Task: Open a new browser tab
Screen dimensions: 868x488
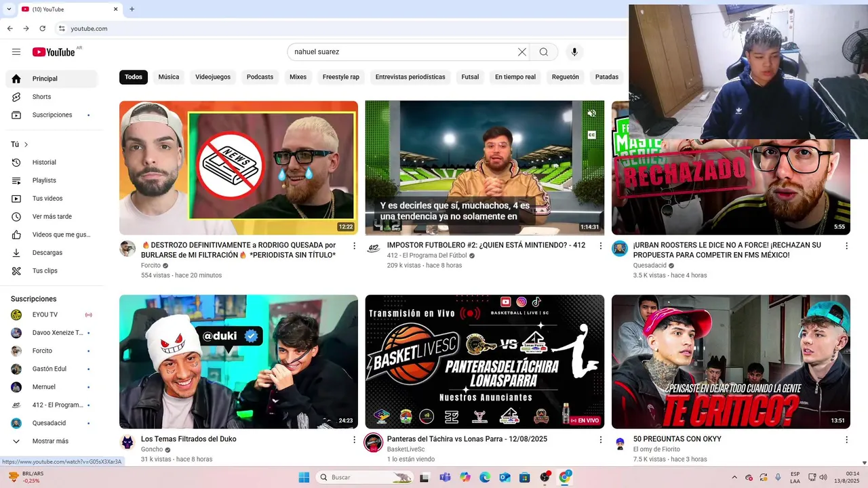Action: tap(132, 9)
